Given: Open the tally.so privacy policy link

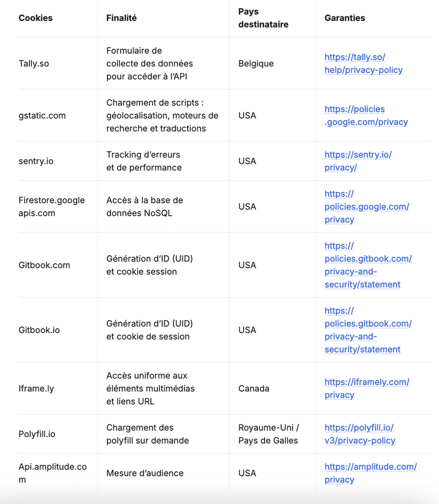Looking at the screenshot, I should [363, 64].
